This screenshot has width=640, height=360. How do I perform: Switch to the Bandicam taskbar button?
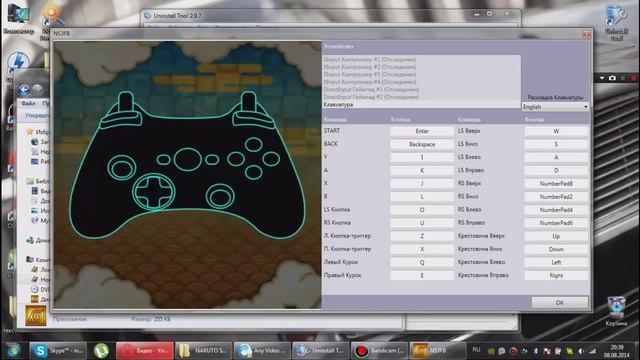(x=380, y=350)
